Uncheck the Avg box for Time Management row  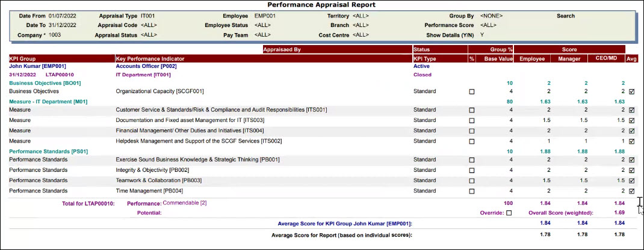631,191
